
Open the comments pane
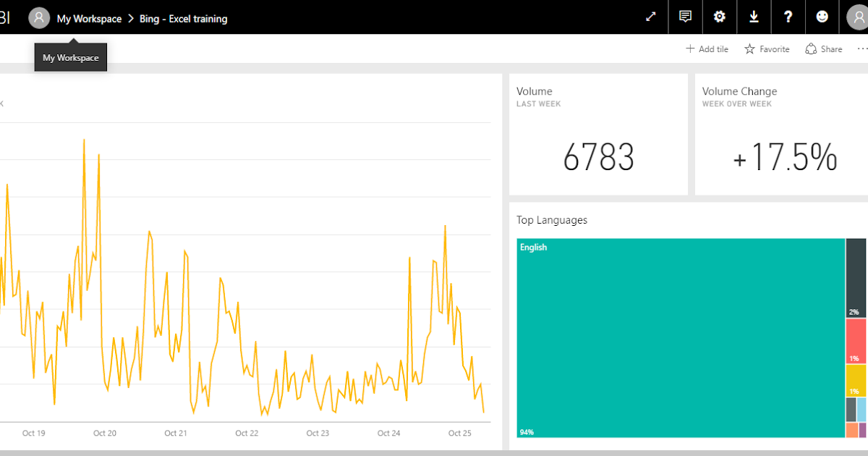685,17
